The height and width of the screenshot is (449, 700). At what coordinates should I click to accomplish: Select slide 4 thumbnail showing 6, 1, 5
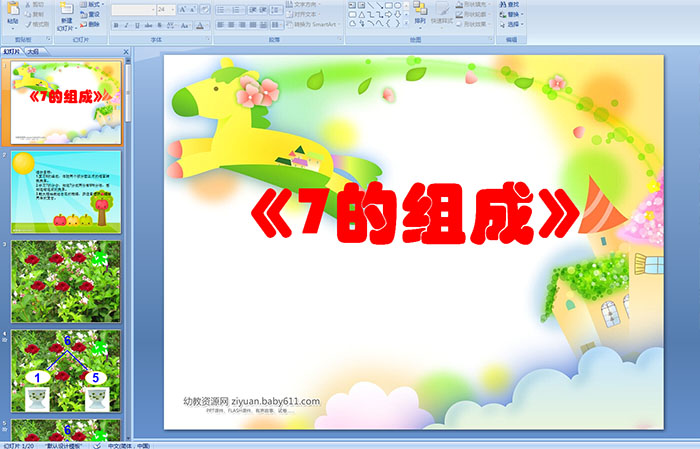click(66, 370)
